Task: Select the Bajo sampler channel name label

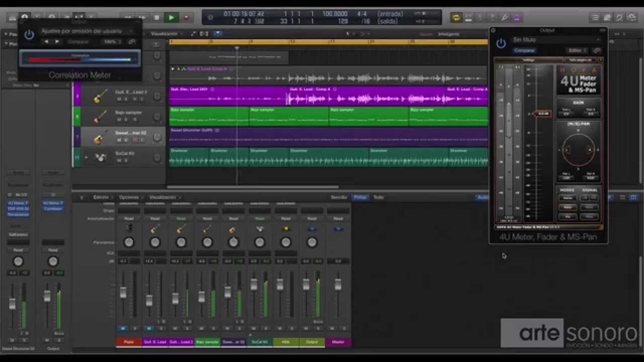Action: (x=207, y=342)
